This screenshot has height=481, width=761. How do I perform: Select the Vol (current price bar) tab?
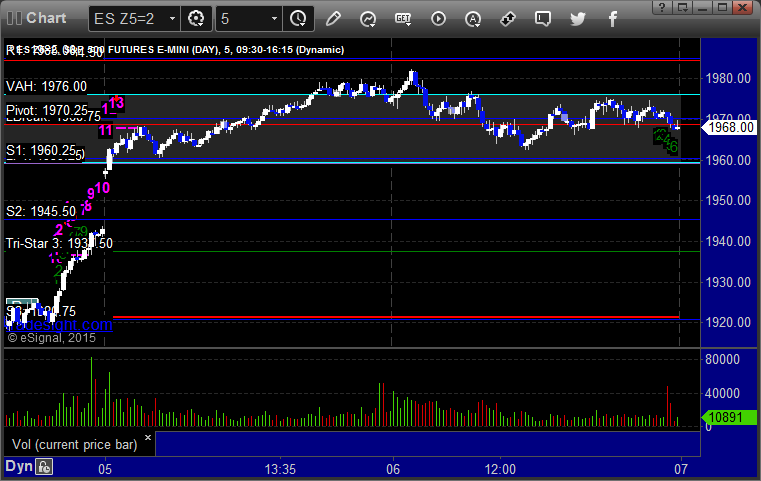[72, 443]
